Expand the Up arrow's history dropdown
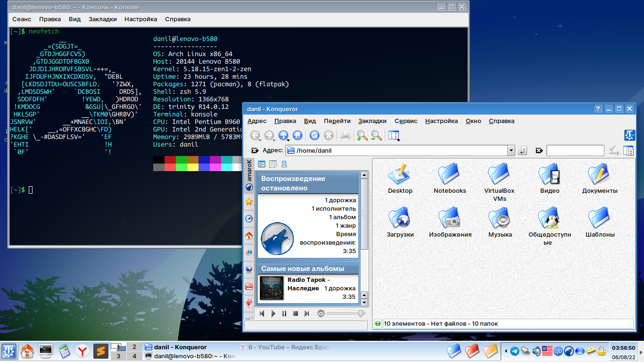 point(288,140)
